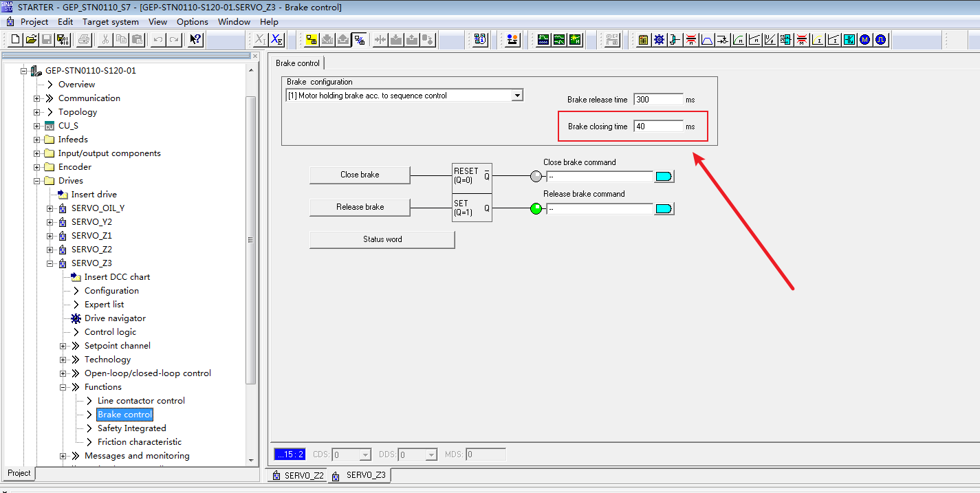The height and width of the screenshot is (493, 980).
Task: Click the ramp-function generator trapezoid icon
Action: [706, 40]
